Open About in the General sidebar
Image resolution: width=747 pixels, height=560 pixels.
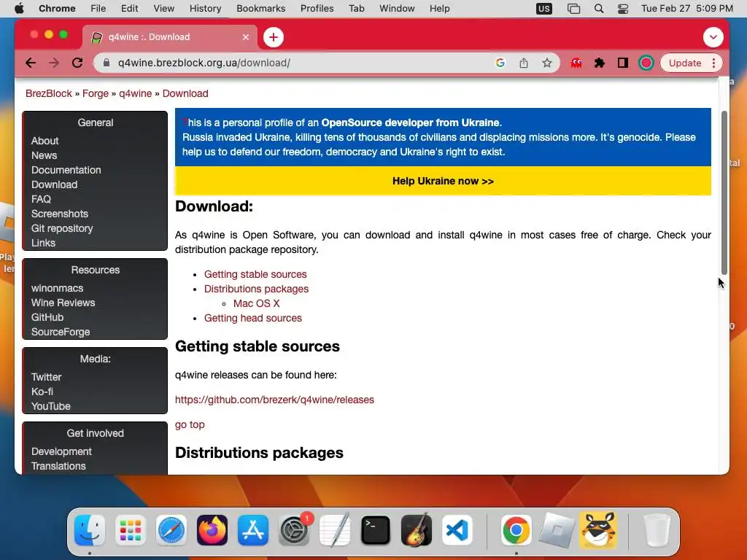click(44, 141)
